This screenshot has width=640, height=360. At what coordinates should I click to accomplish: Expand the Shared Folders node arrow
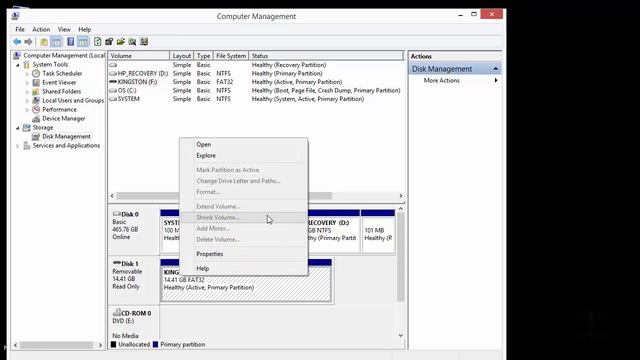coord(27,92)
